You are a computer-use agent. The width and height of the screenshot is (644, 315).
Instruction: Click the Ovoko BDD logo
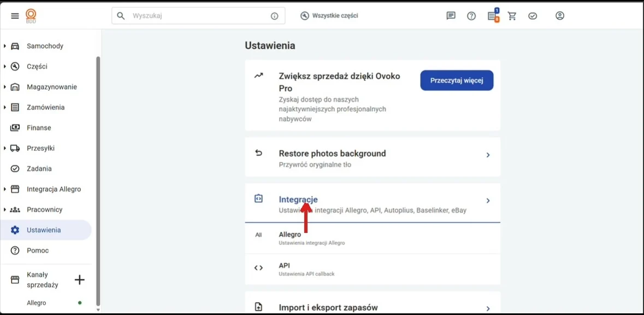[x=31, y=16]
